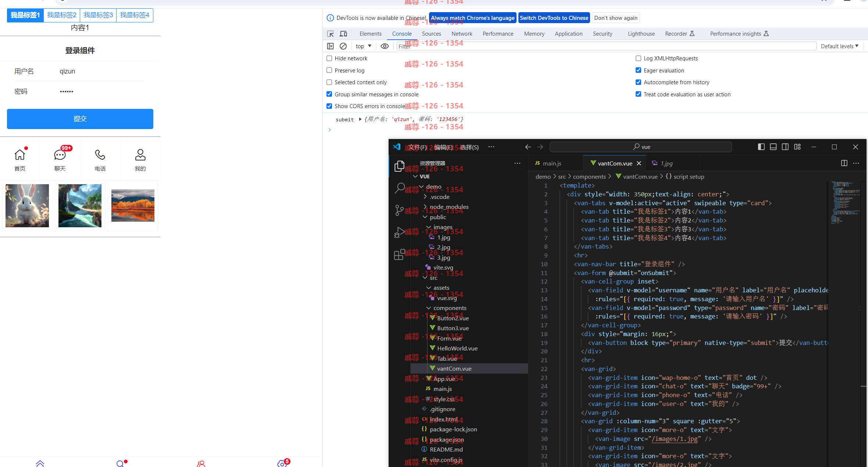Expand the node_modules folder

[x=425, y=207]
